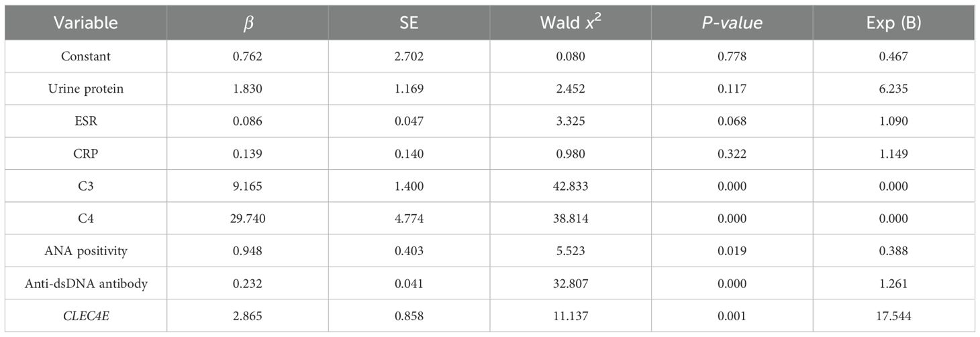Image resolution: width=980 pixels, height=337 pixels.
Task: Select the Anti-dsDNA antibody row label
Action: point(87,284)
